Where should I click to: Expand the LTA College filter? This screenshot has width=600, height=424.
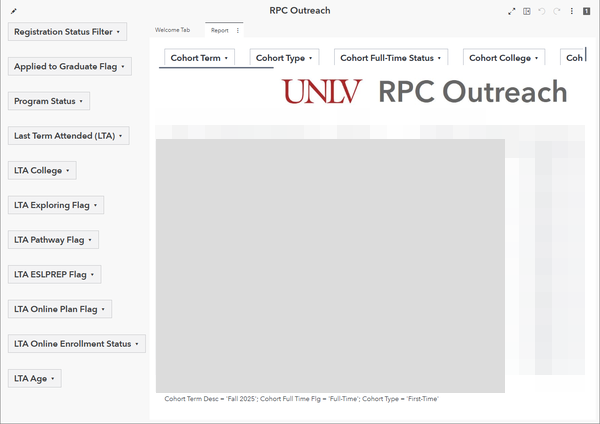tap(42, 170)
